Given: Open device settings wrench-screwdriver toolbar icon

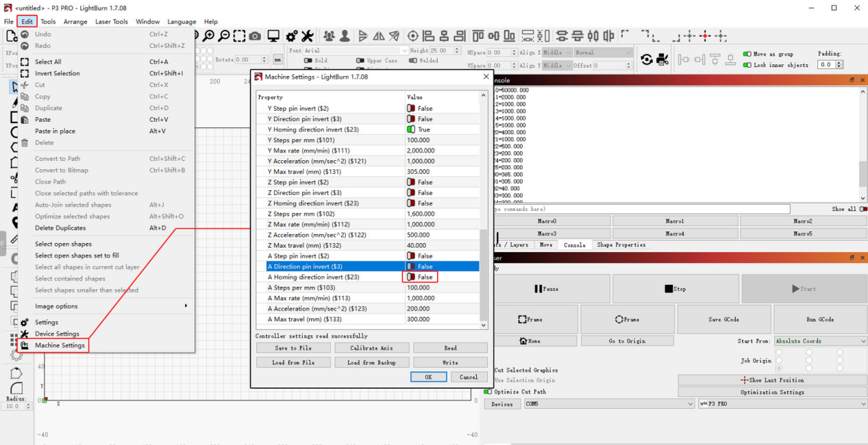Looking at the screenshot, I should click(x=307, y=36).
